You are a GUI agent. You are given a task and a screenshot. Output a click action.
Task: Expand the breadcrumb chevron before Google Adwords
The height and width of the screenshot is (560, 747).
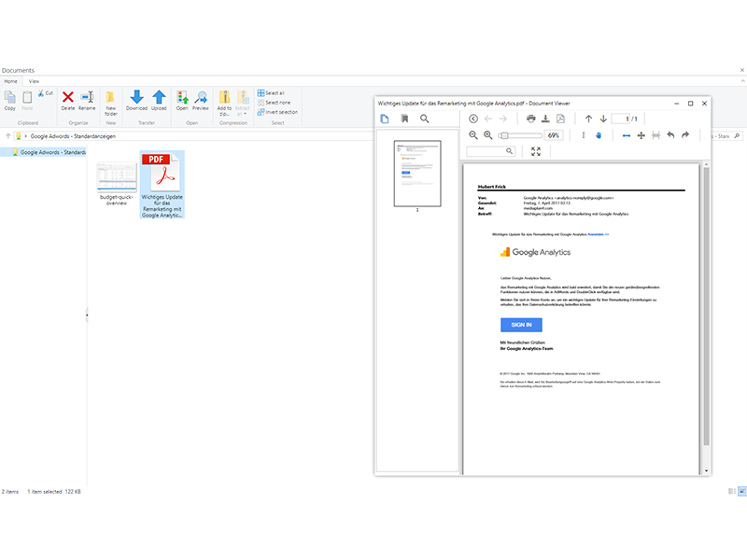[x=26, y=136]
